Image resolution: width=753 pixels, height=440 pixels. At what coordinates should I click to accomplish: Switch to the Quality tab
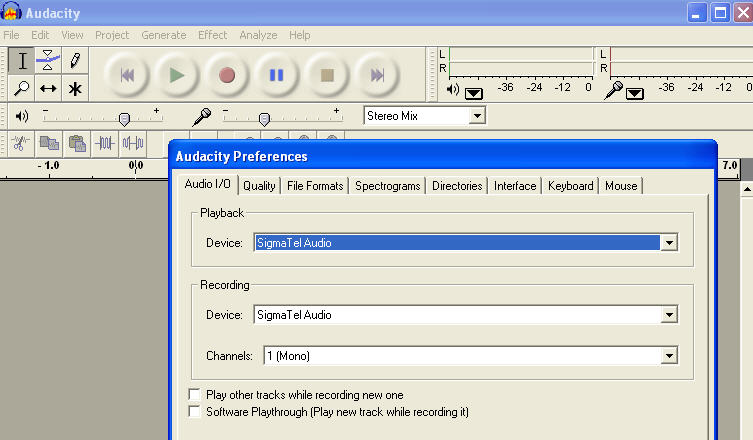coord(259,186)
